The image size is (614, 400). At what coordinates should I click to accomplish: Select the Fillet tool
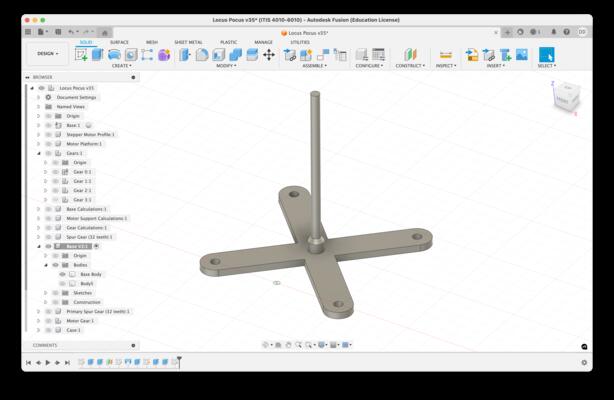click(202, 55)
